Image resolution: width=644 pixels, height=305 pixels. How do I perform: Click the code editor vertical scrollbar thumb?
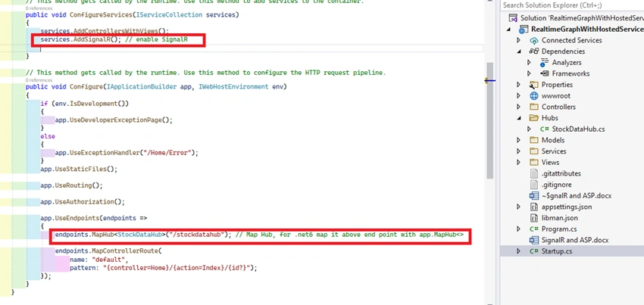(x=489, y=120)
